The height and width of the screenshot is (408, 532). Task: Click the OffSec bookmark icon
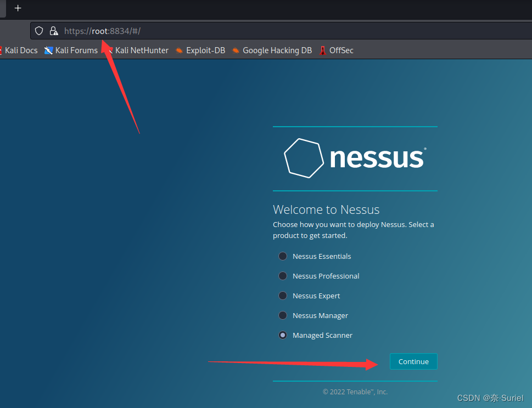click(323, 50)
